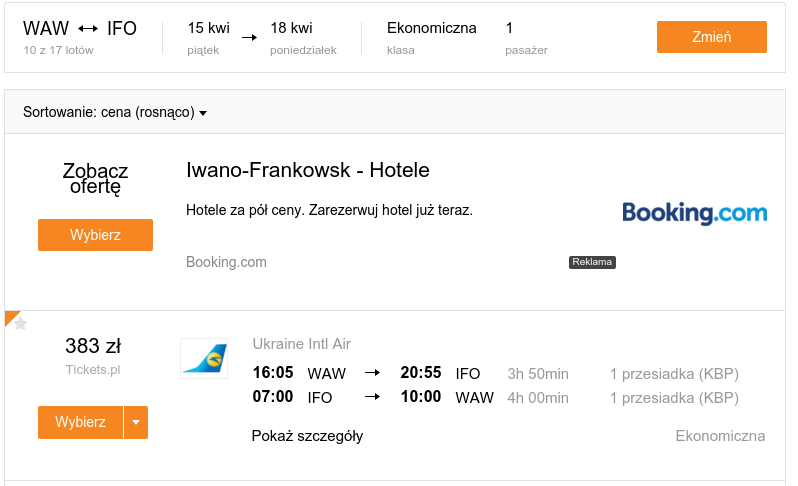
Task: Select the 383 zł flight with Wybierz
Action: [80, 422]
